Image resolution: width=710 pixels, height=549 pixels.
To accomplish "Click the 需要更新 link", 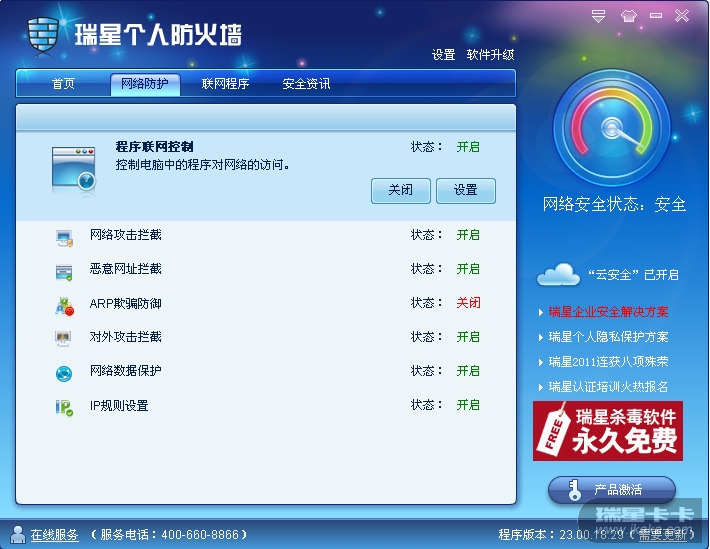I will 662,535.
